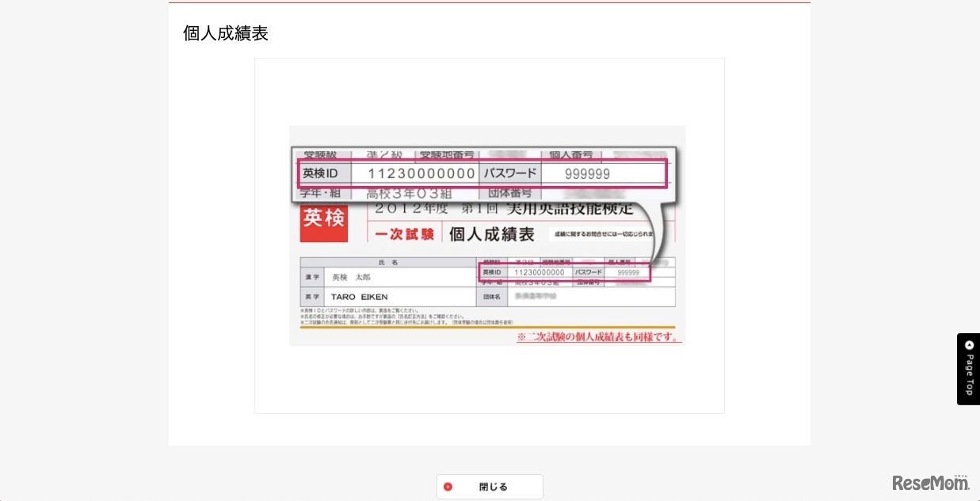
Task: Click the red ※二次試験の個人成績表も同様です link text
Action: coord(599,337)
